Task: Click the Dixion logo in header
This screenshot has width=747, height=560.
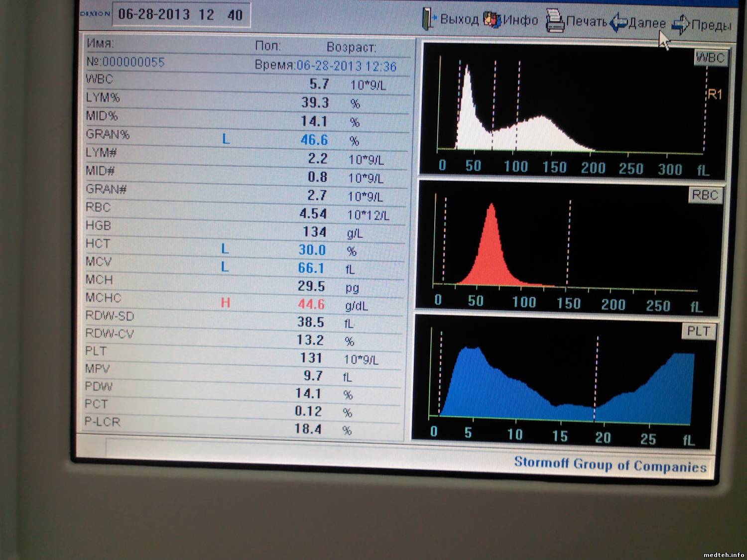Action: (x=95, y=14)
